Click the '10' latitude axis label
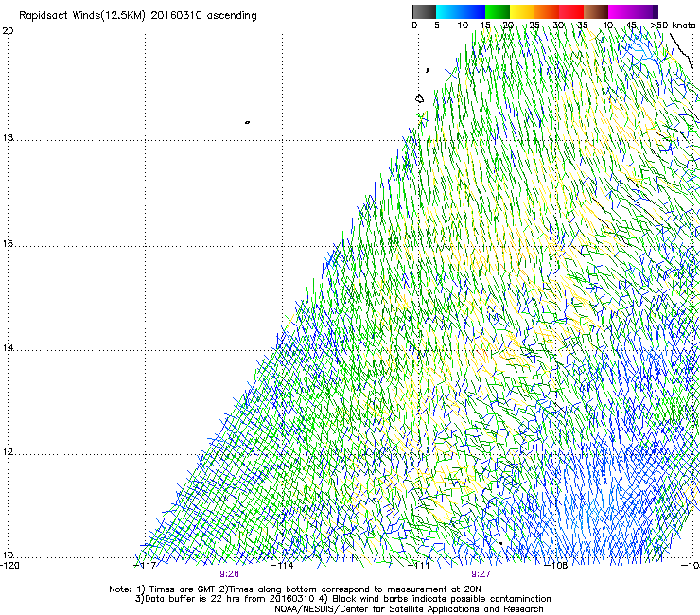Viewport: 700px width, 615px height. tap(8, 554)
